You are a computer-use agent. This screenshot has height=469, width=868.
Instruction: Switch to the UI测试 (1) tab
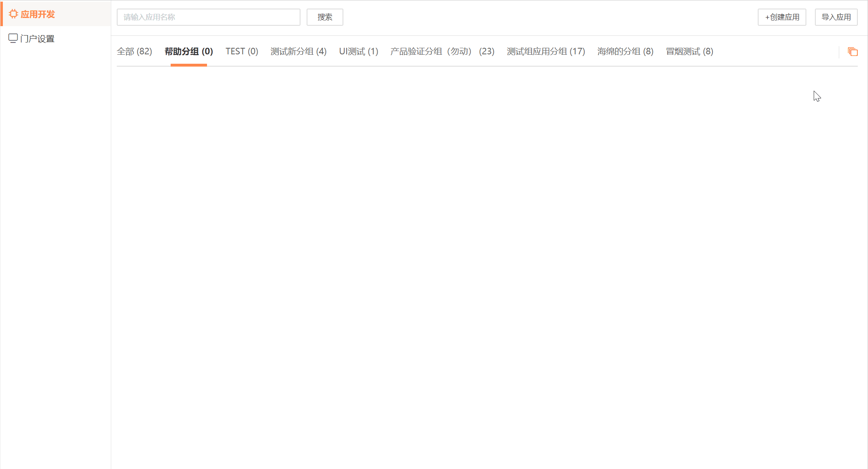pyautogui.click(x=358, y=51)
